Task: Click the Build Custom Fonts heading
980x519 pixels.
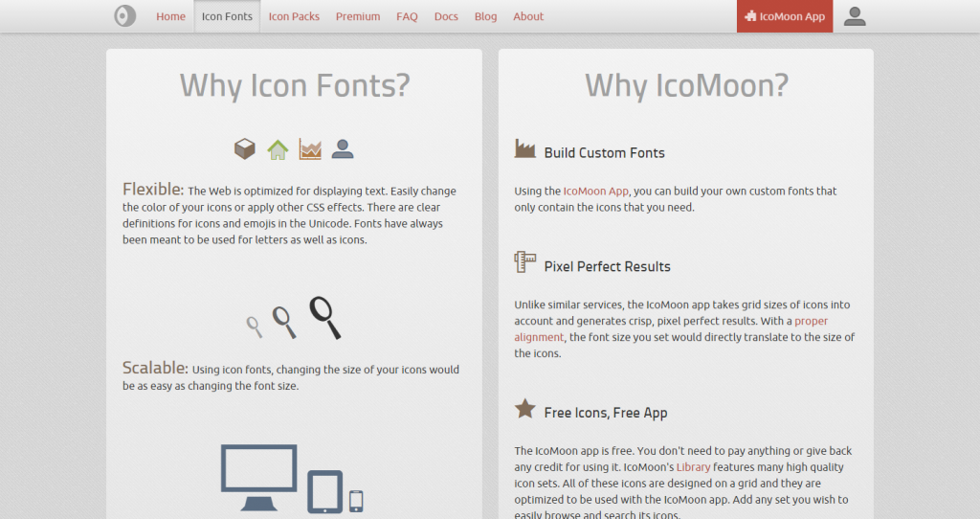Action: point(605,152)
